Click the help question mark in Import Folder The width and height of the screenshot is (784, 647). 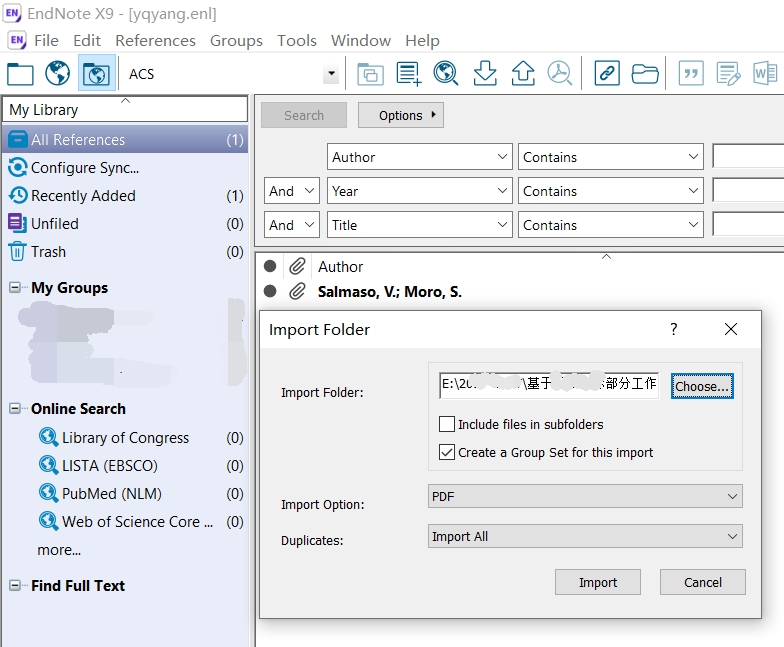674,329
